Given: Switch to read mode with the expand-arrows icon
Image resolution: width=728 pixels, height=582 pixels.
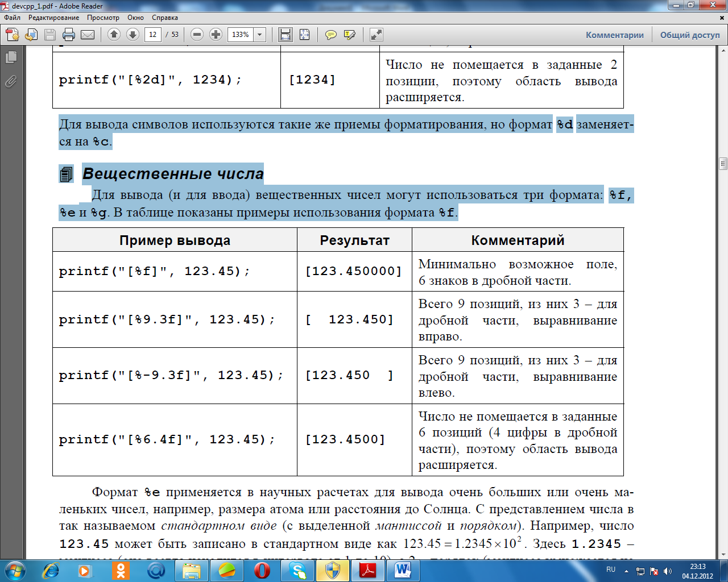Looking at the screenshot, I should point(376,35).
